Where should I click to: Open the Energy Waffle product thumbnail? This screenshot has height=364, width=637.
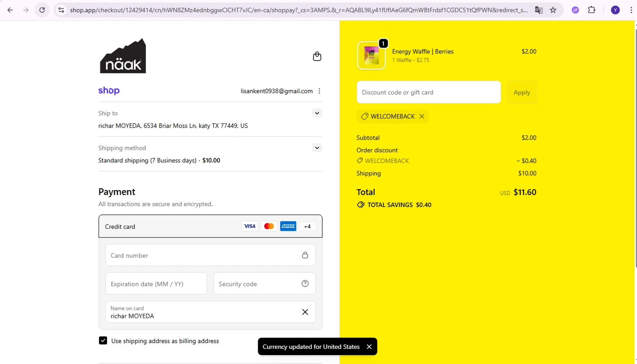(371, 55)
